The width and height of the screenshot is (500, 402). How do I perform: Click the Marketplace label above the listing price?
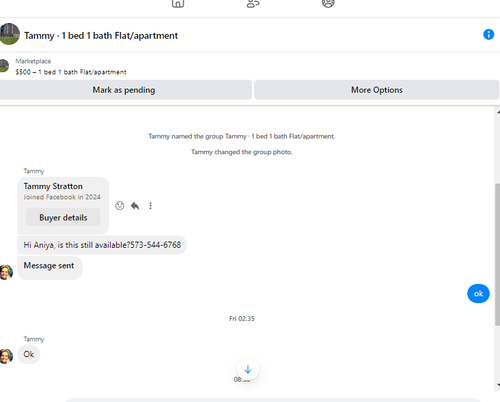click(33, 61)
